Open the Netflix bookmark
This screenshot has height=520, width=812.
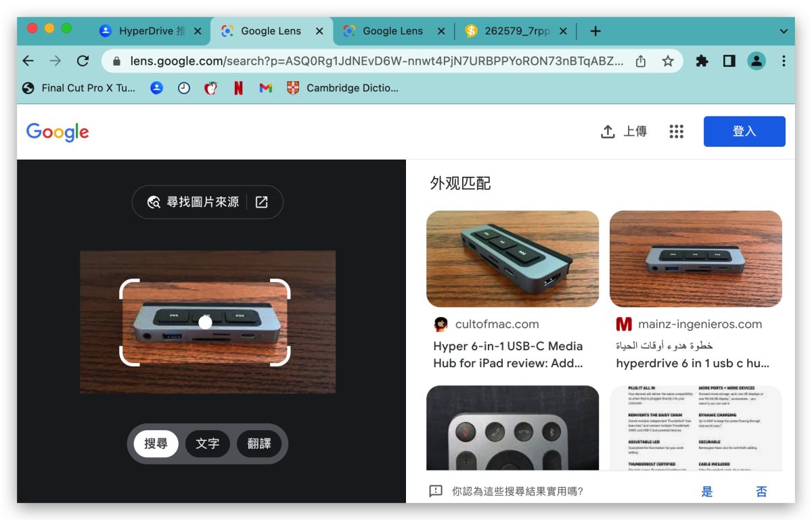click(238, 88)
